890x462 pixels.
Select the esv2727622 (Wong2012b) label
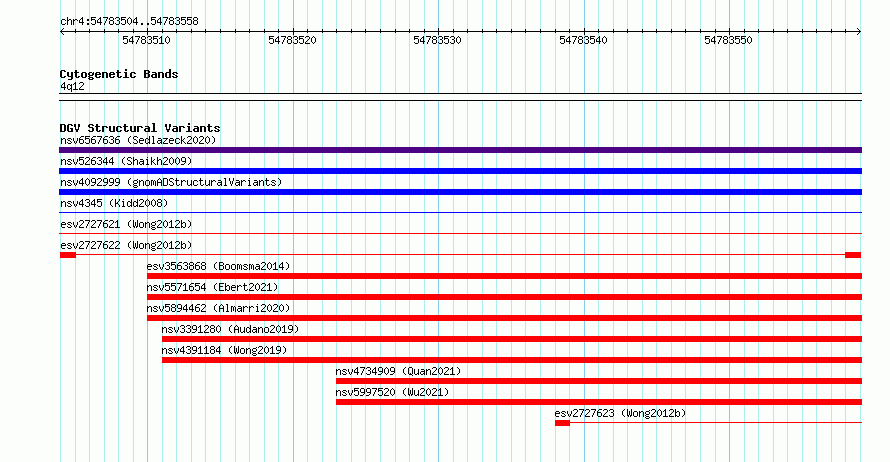(x=126, y=245)
